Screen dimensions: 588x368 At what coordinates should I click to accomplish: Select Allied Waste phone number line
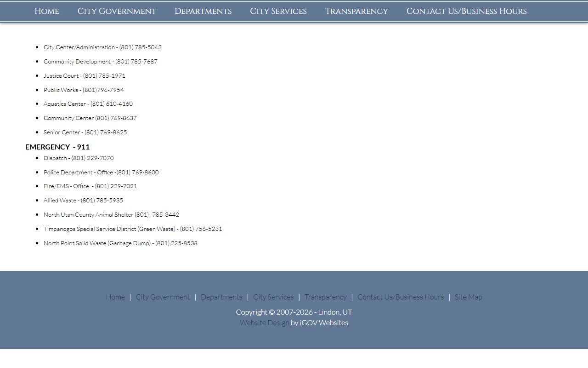pyautogui.click(x=83, y=200)
